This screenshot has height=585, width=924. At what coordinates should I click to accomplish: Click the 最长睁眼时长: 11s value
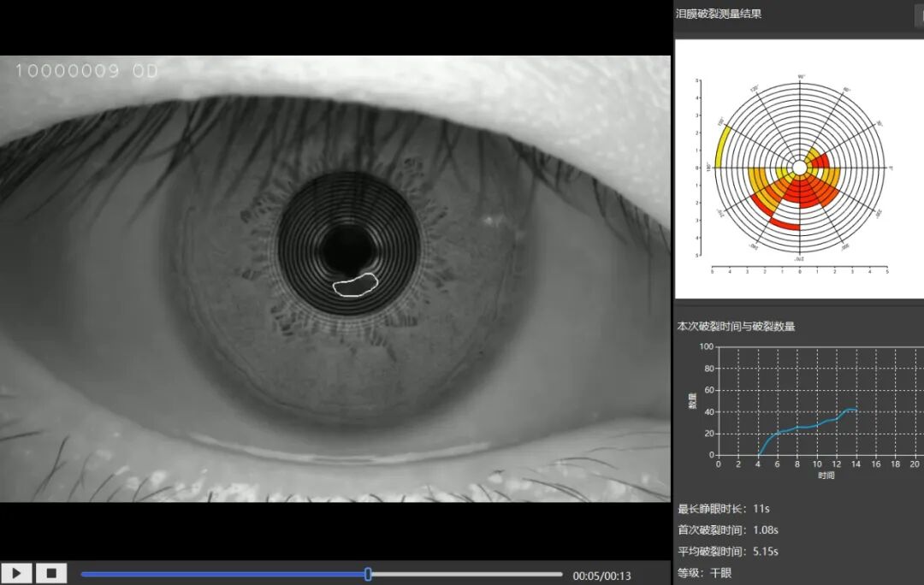tap(724, 508)
